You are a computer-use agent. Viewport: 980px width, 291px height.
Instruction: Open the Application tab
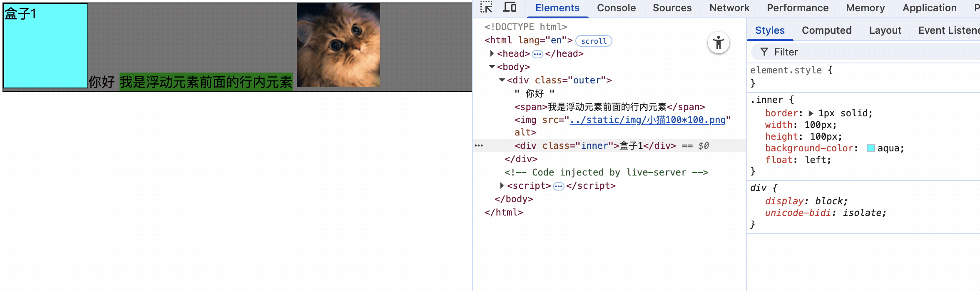pos(929,8)
